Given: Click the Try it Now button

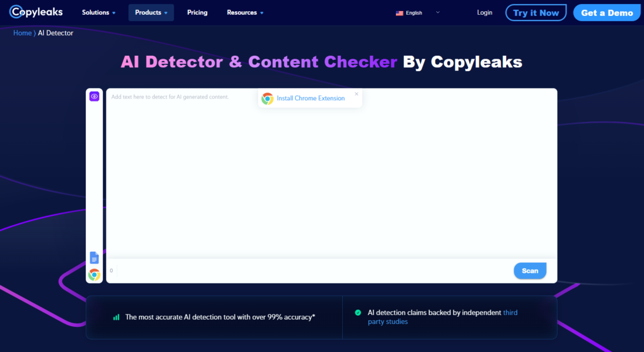Looking at the screenshot, I should tap(535, 12).
